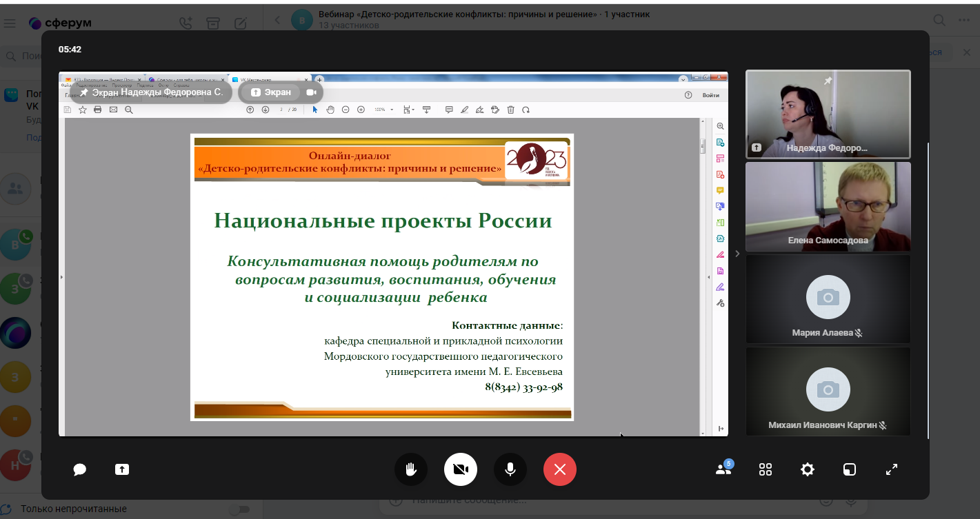Click the Экран tab above the shared screen

pos(271,92)
